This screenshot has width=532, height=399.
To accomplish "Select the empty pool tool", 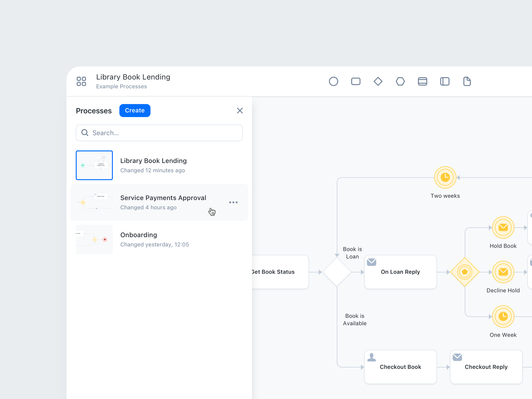I will [x=445, y=81].
